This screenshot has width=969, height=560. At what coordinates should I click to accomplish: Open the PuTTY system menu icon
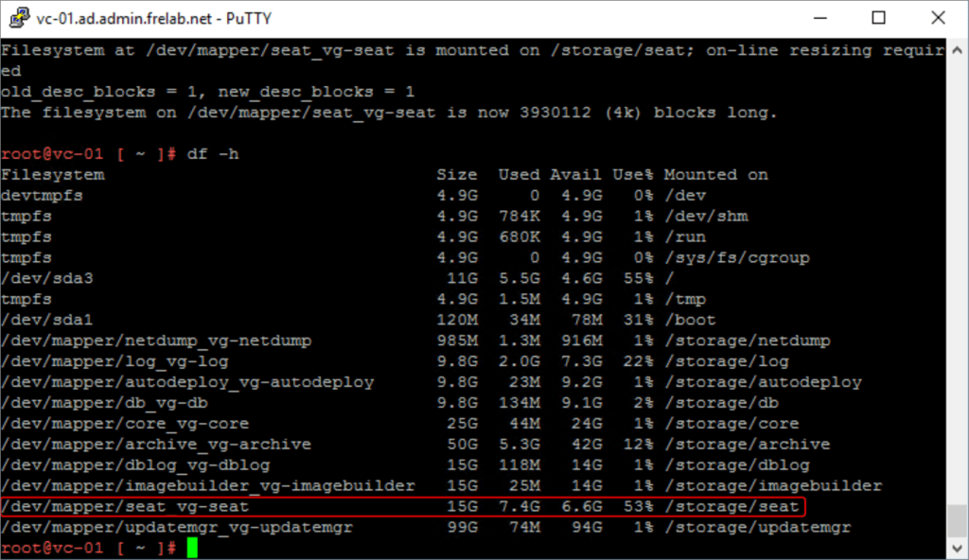coord(16,18)
